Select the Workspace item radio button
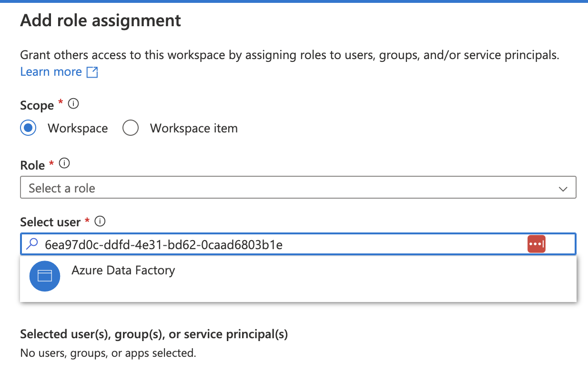This screenshot has height=383, width=588. tap(131, 128)
